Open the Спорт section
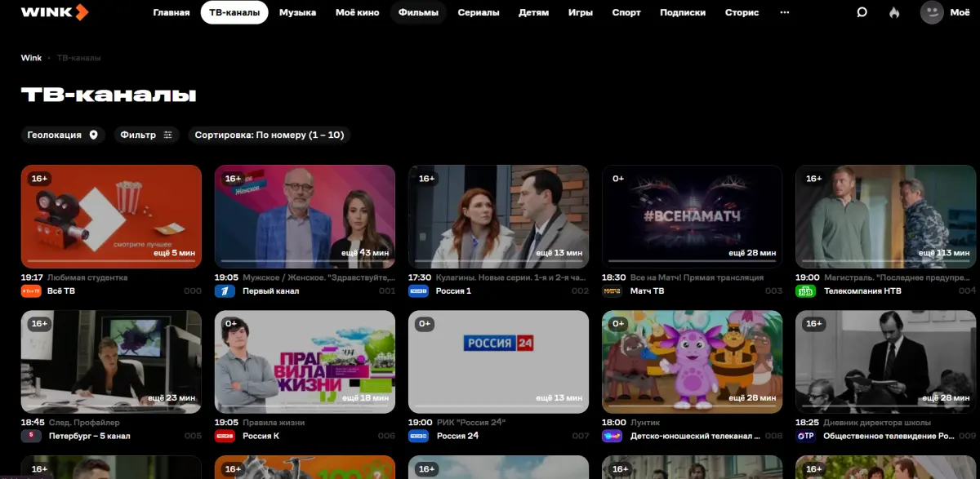980x479 pixels. tap(627, 12)
